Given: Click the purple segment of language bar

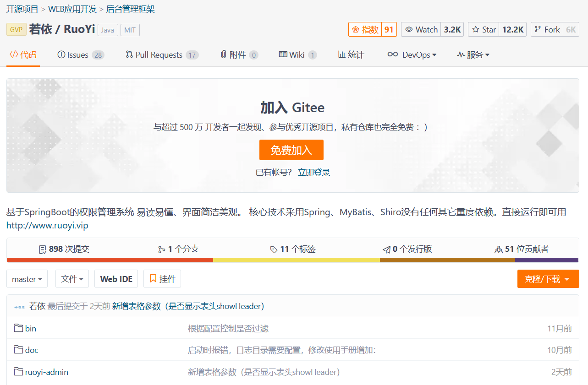Looking at the screenshot, I should click(547, 260).
